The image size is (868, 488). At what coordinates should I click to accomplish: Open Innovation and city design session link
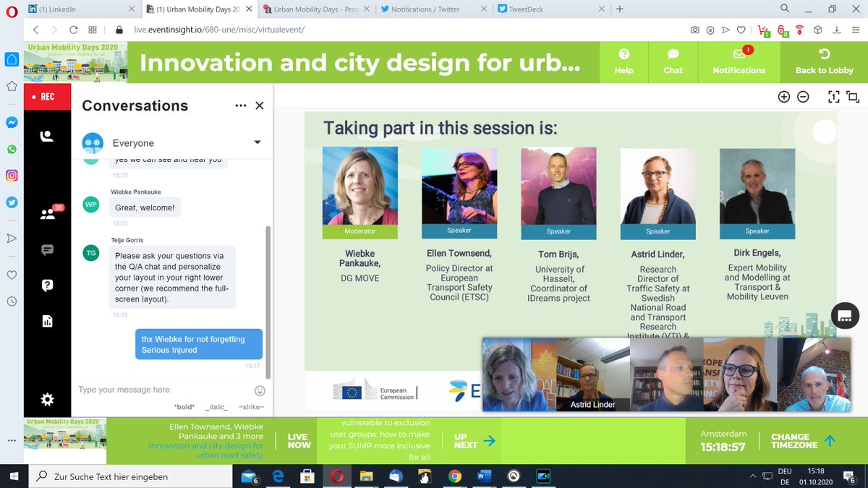point(206,450)
